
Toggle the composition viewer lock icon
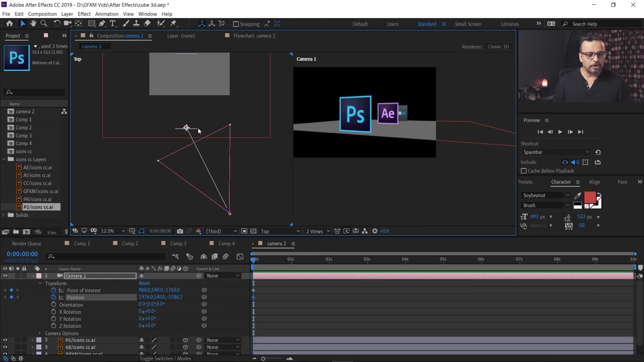pyautogui.click(x=91, y=36)
